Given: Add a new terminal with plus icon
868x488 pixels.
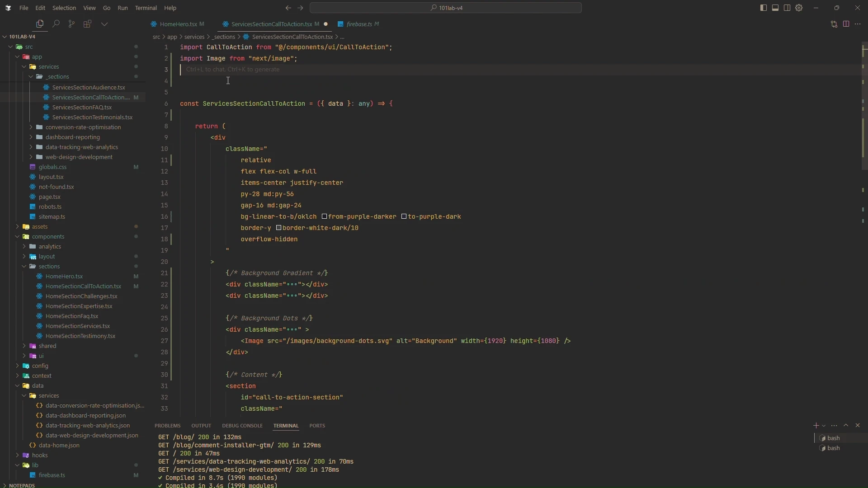Looking at the screenshot, I should (x=816, y=426).
